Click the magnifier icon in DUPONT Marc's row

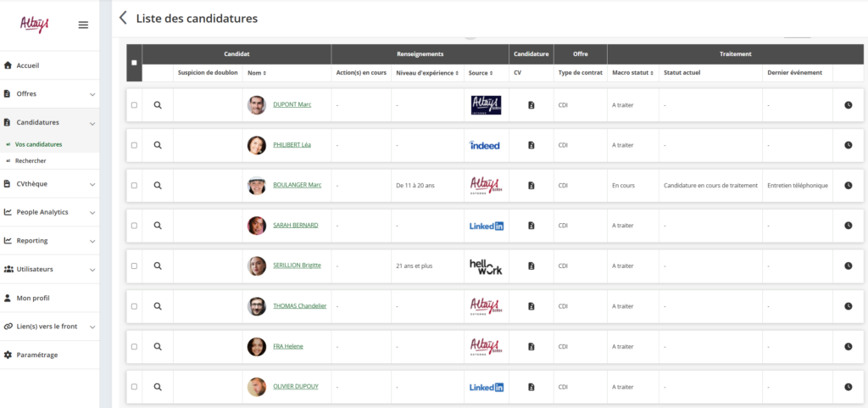coord(158,105)
